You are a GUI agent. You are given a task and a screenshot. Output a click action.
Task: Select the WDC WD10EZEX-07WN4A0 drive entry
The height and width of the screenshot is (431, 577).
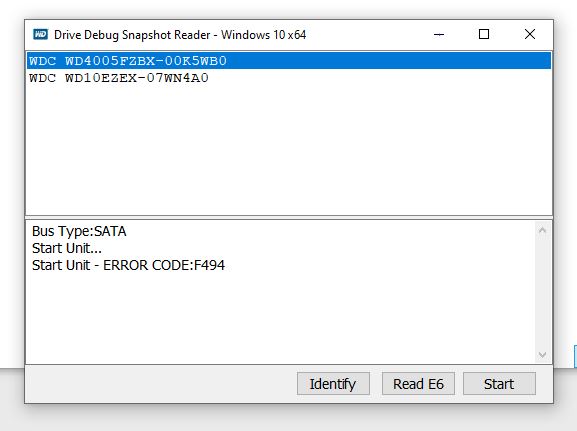pyautogui.click(x=289, y=78)
